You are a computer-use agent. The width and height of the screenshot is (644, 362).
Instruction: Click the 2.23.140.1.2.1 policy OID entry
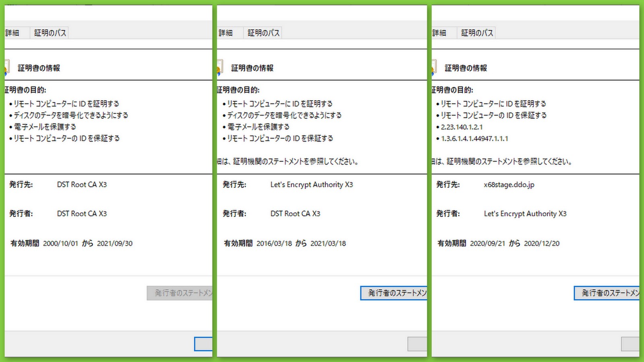(x=461, y=127)
